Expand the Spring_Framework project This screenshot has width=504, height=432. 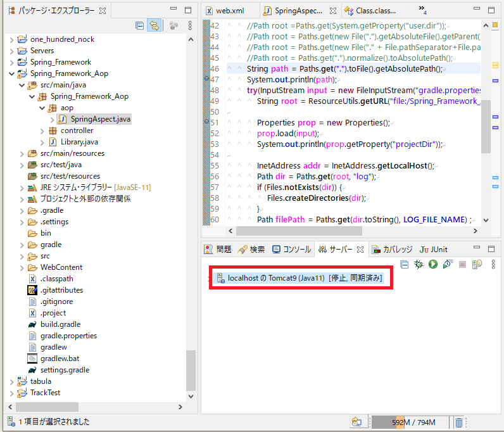pos(11,63)
